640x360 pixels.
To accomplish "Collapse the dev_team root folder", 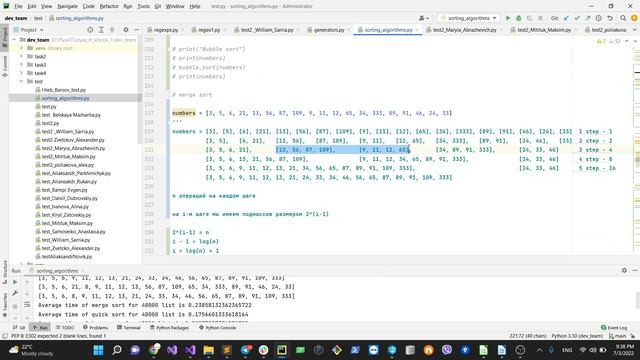I will pyautogui.click(x=15, y=40).
